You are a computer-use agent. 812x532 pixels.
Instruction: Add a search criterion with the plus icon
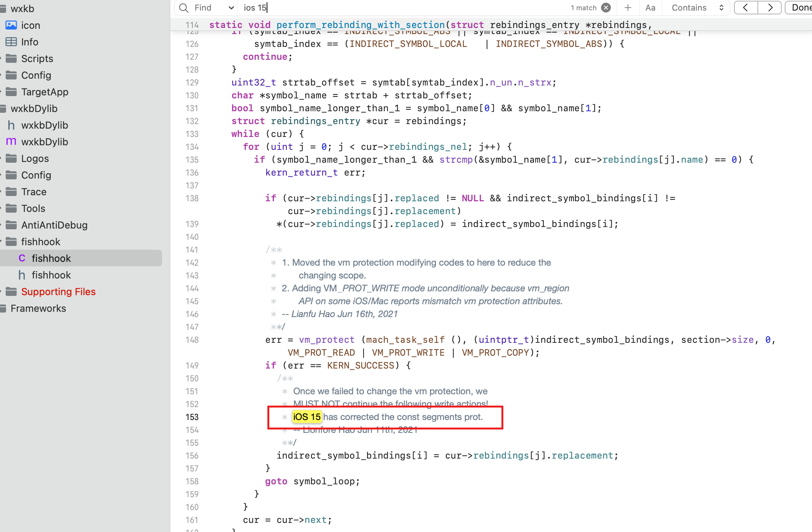click(x=628, y=8)
